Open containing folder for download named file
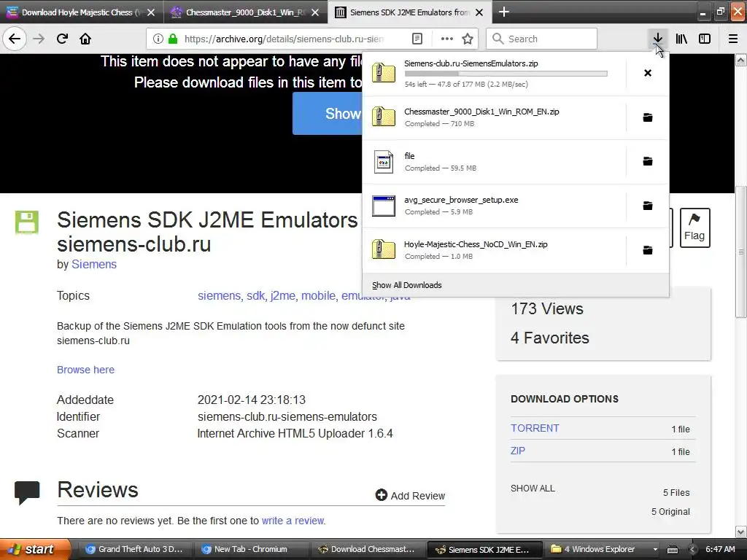Viewport: 747px width, 560px height. pos(648,161)
